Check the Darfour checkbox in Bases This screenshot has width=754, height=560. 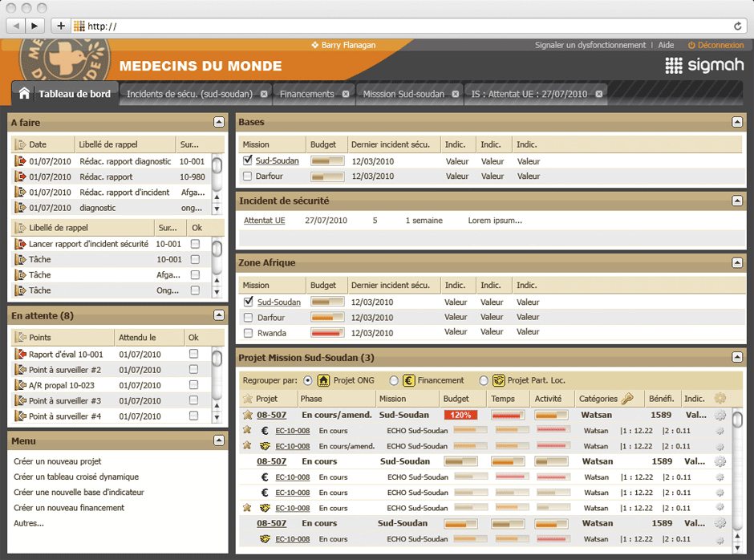[248, 176]
